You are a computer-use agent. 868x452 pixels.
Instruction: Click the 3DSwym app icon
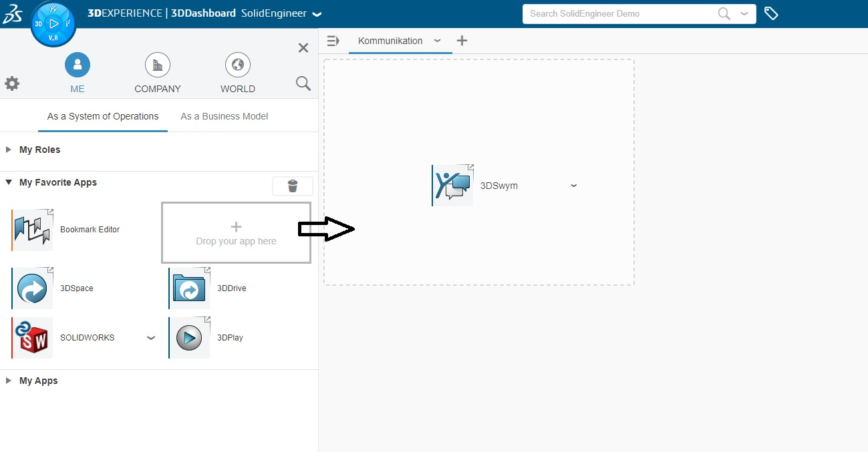(x=453, y=186)
